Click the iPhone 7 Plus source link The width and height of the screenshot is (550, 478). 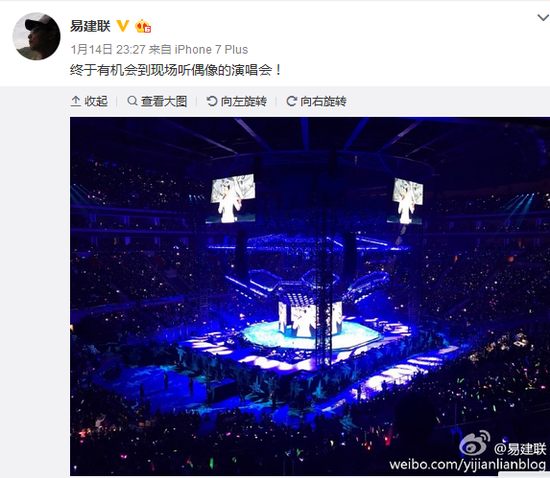click(211, 49)
